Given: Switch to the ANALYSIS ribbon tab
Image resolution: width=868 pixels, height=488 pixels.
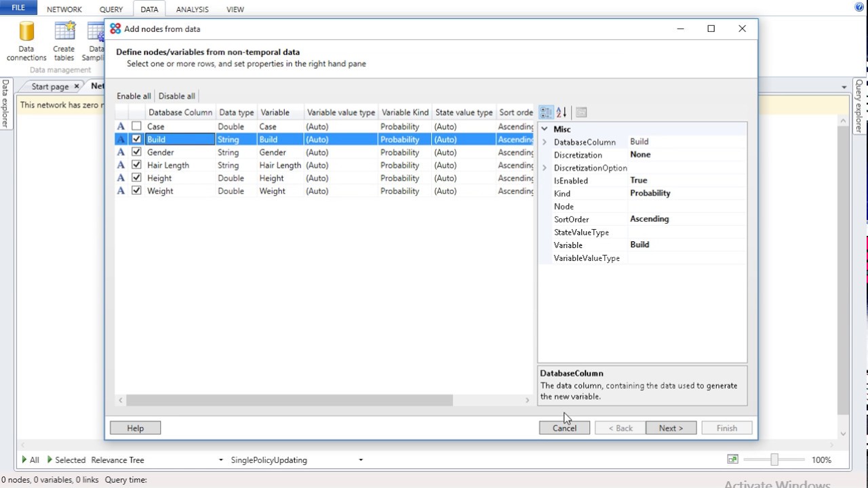Looking at the screenshot, I should (x=194, y=9).
